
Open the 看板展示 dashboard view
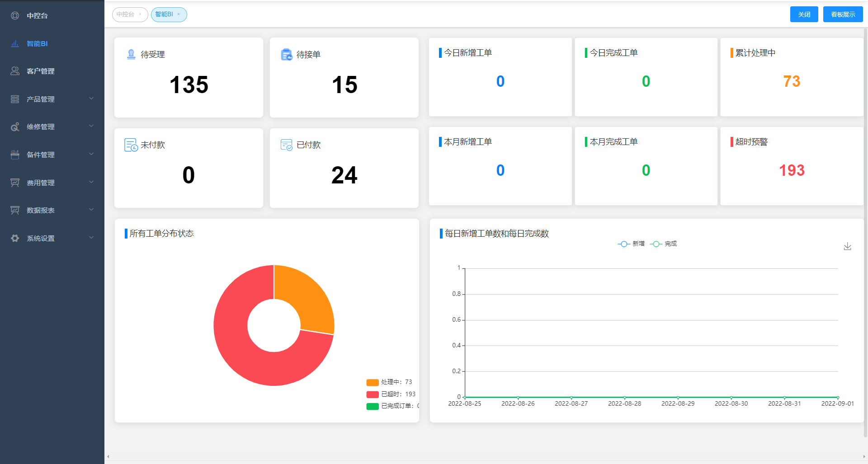pyautogui.click(x=843, y=14)
